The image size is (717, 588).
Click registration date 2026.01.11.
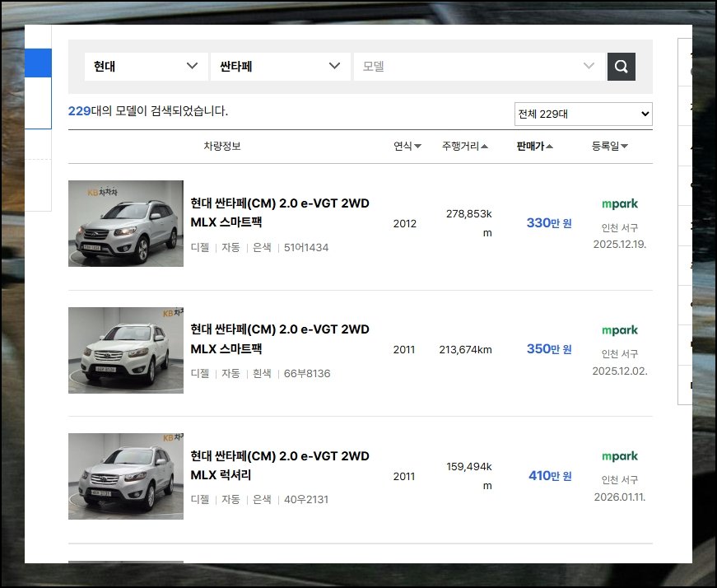pyautogui.click(x=620, y=497)
